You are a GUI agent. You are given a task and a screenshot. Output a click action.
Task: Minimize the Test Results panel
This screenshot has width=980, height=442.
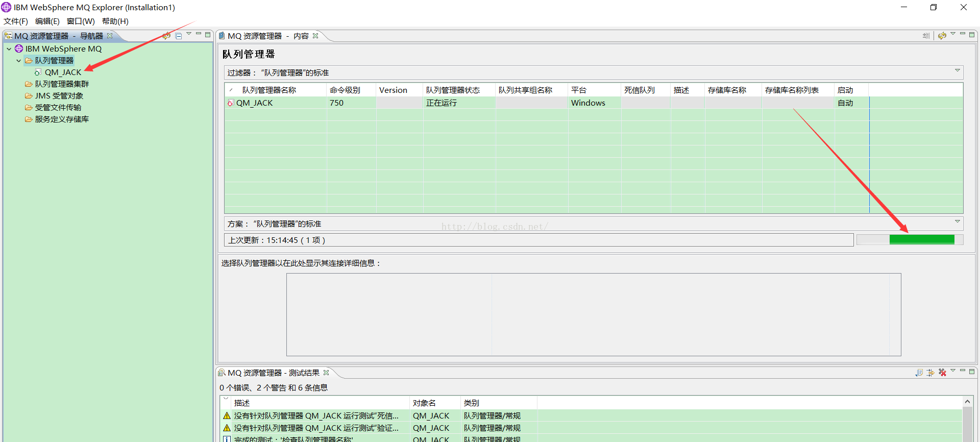[x=963, y=371]
